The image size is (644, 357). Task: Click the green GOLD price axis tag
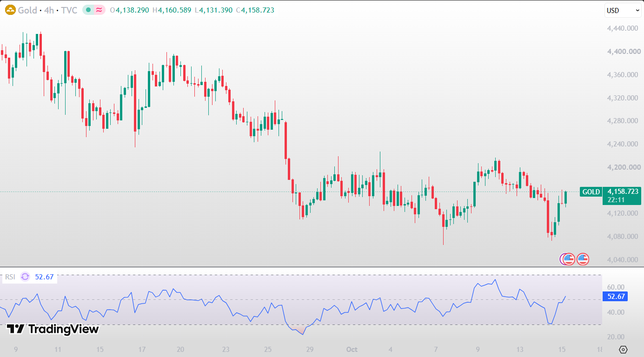(591, 192)
